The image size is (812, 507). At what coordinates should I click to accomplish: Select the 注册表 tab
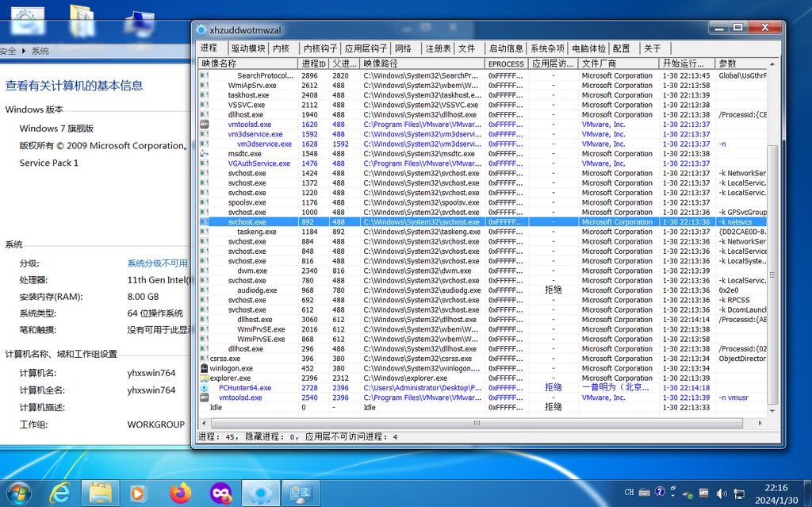438,48
